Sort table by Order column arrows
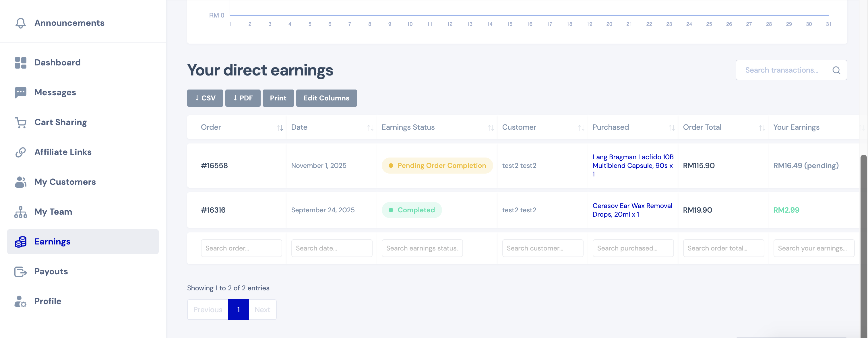Screen dimensions: 868x338 [280, 128]
